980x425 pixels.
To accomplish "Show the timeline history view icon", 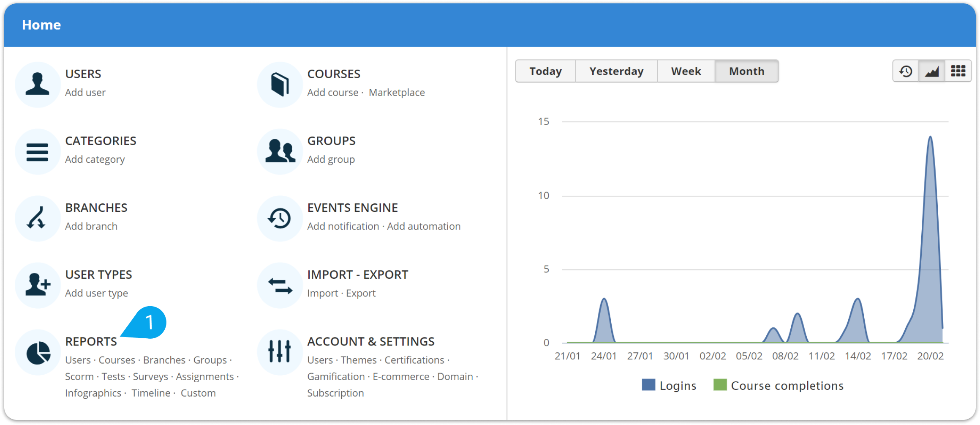I will click(906, 71).
